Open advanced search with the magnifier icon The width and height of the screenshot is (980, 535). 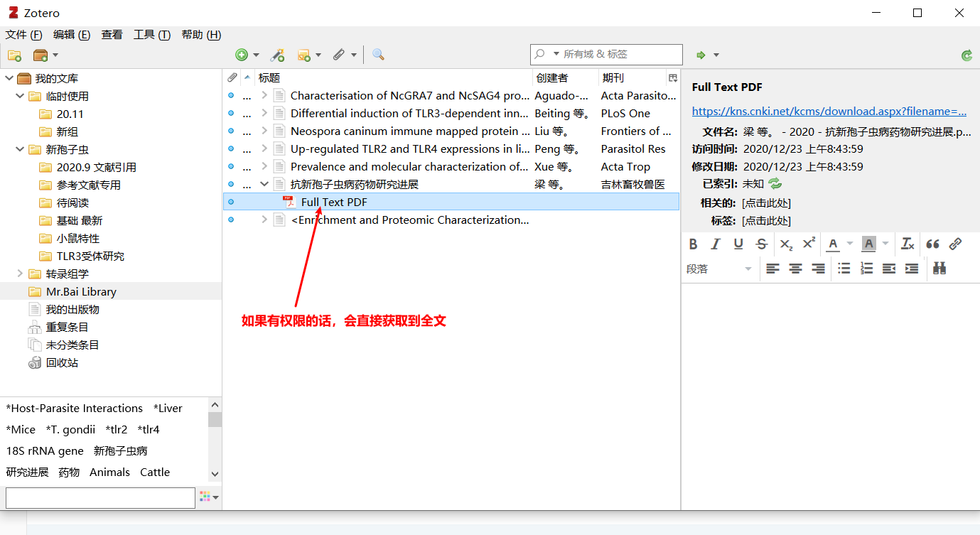378,55
